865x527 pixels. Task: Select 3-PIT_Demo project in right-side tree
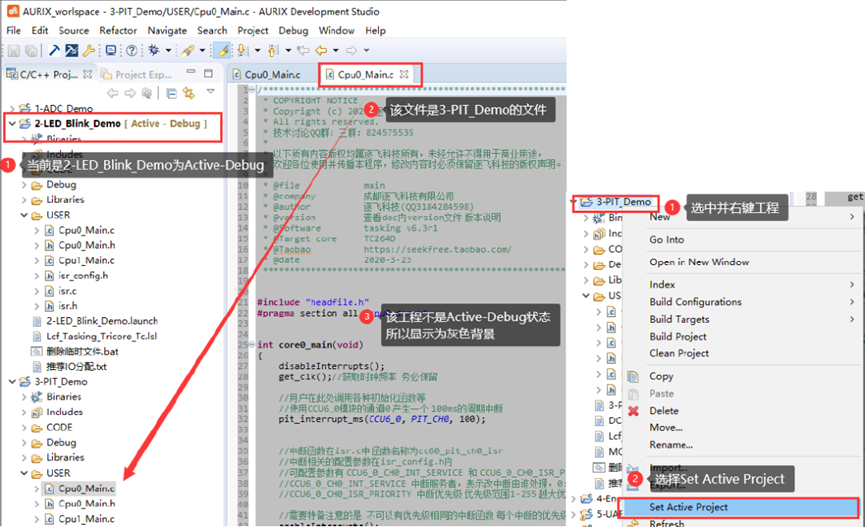point(623,202)
